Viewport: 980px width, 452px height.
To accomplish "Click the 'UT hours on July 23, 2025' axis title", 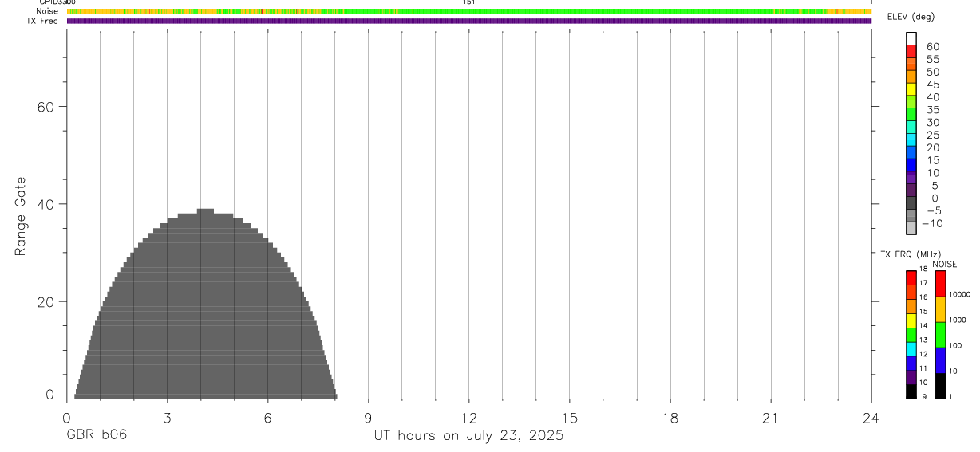I will (x=469, y=436).
